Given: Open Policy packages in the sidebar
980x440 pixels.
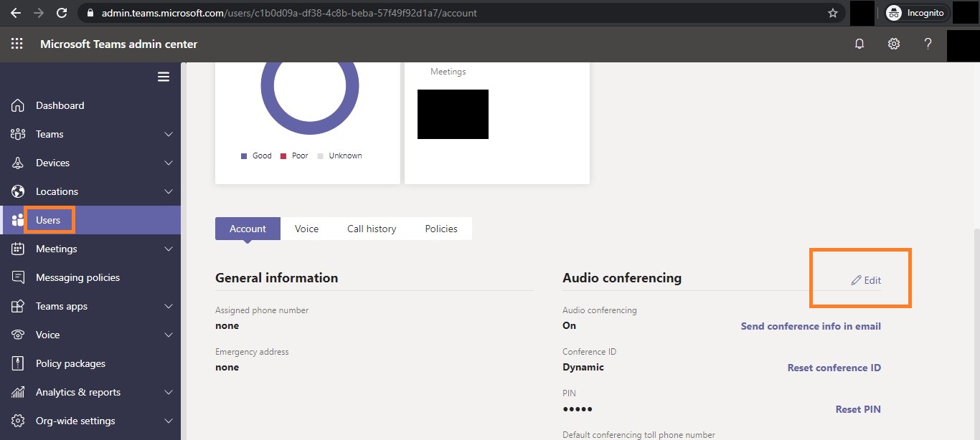Looking at the screenshot, I should coord(17,363).
